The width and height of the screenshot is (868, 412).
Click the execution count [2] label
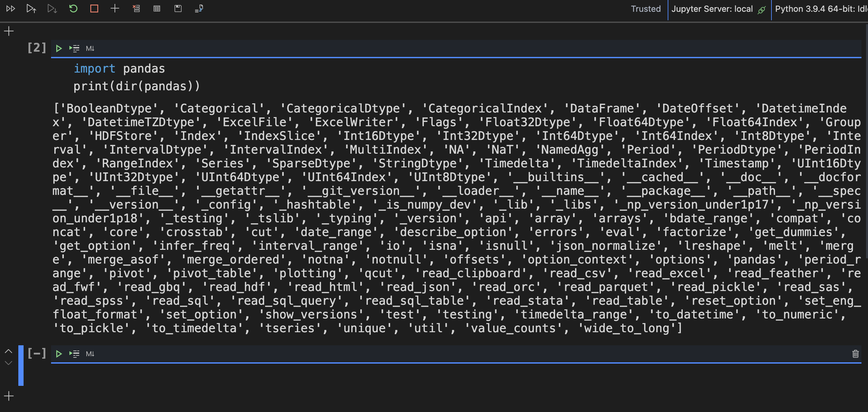pyautogui.click(x=37, y=48)
